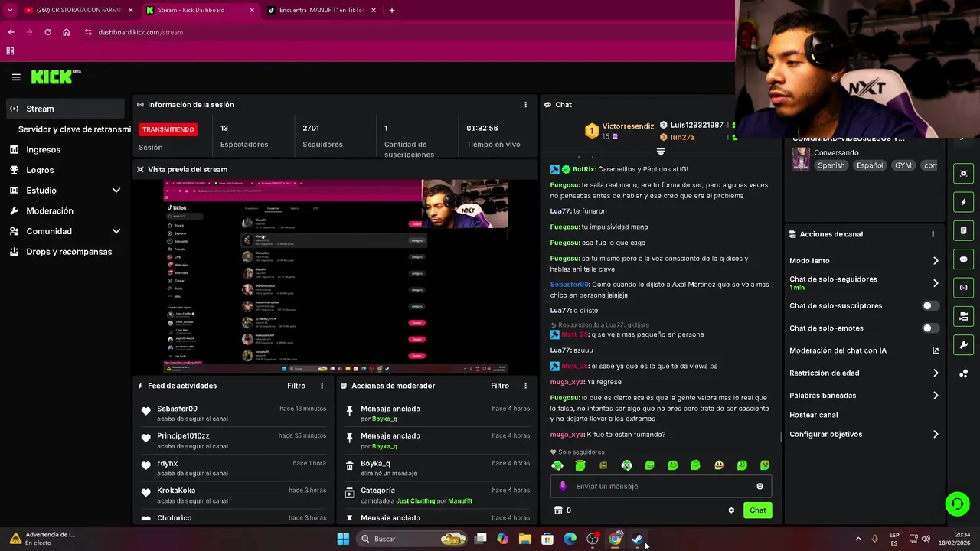980x551 pixels.
Task: Expand the Comunidad sidebar section
Action: 116,231
